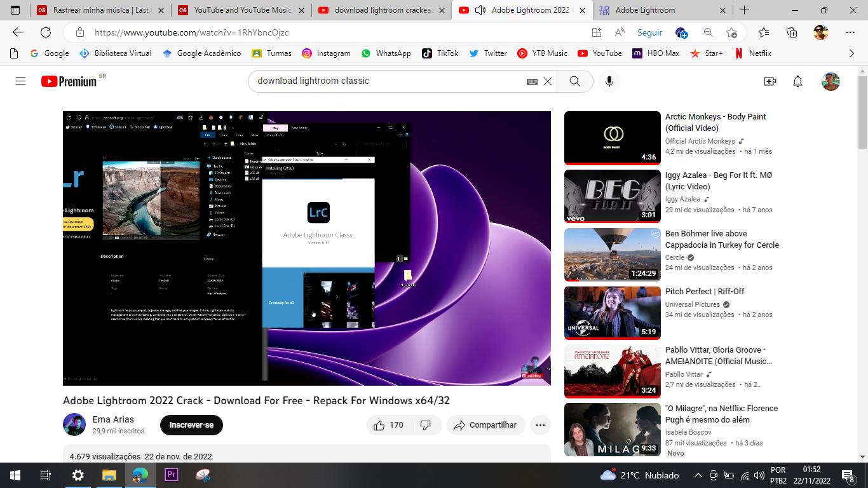Clear the search box text
The image size is (868, 488).
point(547,81)
